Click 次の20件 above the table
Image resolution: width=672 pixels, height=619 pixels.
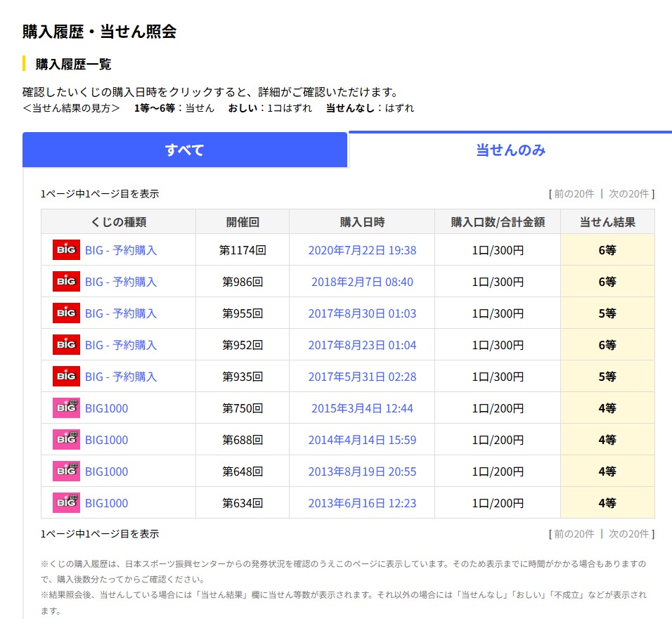click(x=628, y=194)
